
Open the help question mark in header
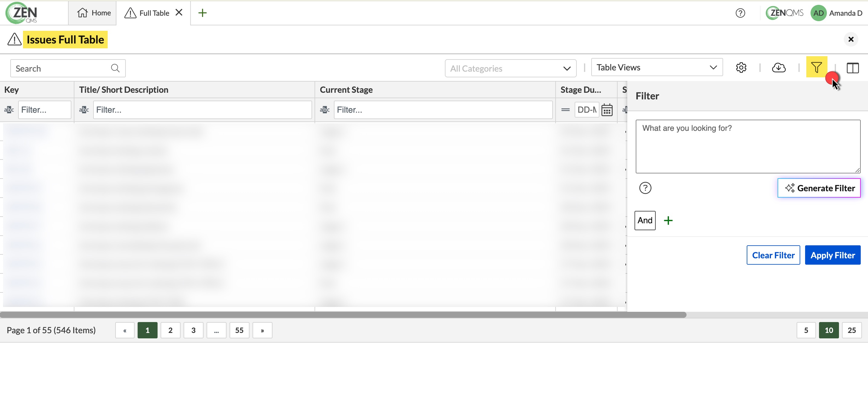[740, 13]
